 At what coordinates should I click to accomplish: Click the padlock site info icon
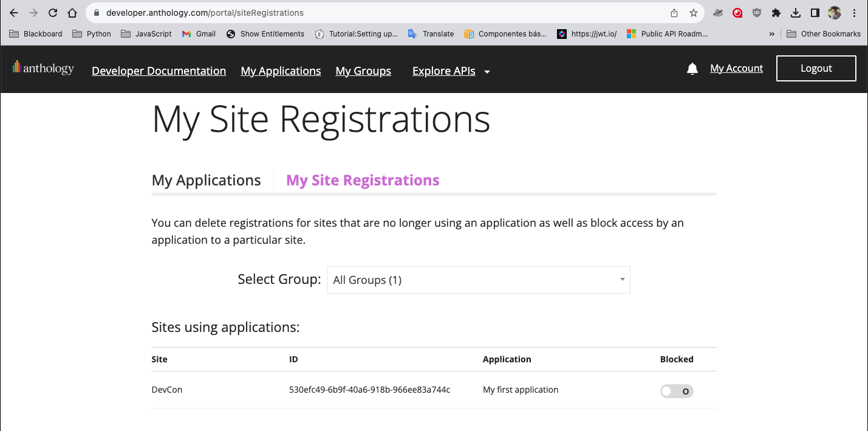pyautogui.click(x=96, y=13)
